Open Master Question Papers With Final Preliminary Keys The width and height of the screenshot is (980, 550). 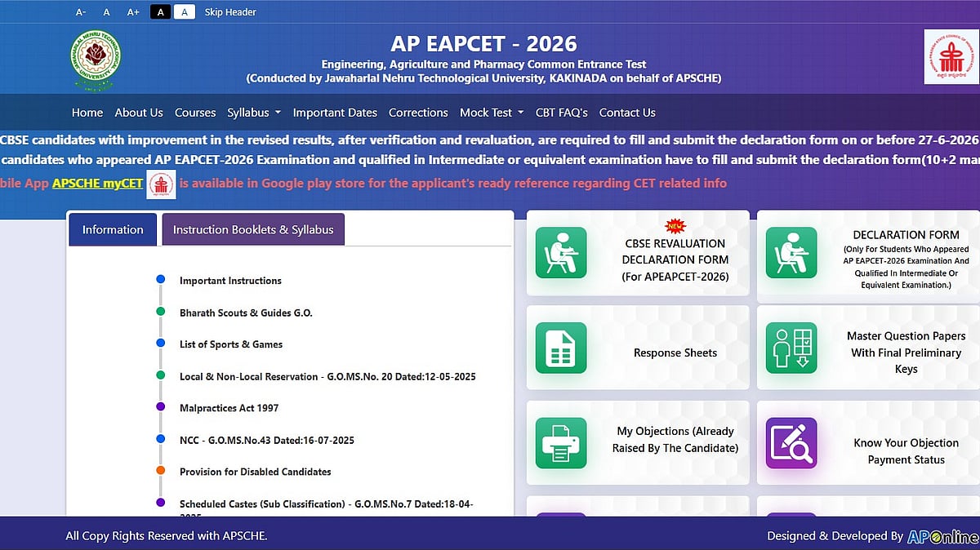tap(906, 353)
